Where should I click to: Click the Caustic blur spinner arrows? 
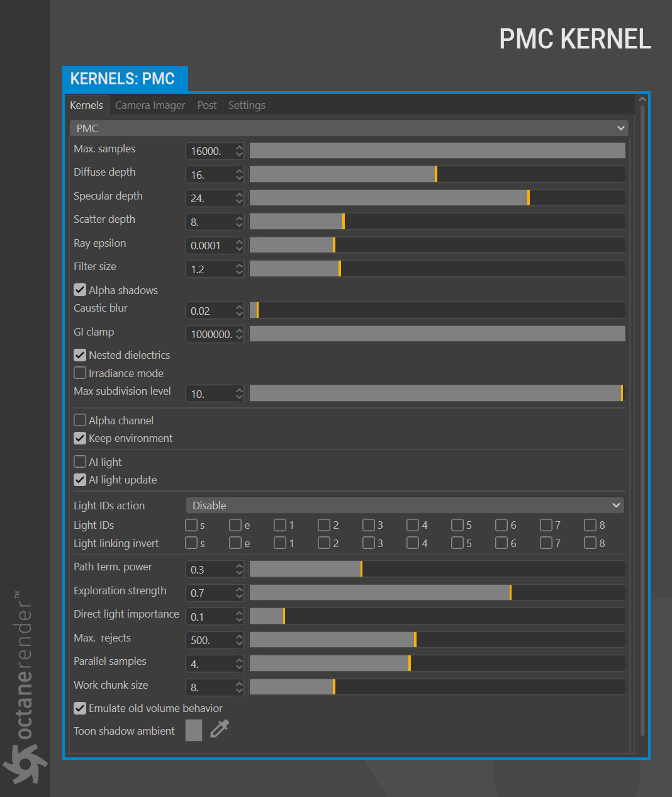point(239,310)
